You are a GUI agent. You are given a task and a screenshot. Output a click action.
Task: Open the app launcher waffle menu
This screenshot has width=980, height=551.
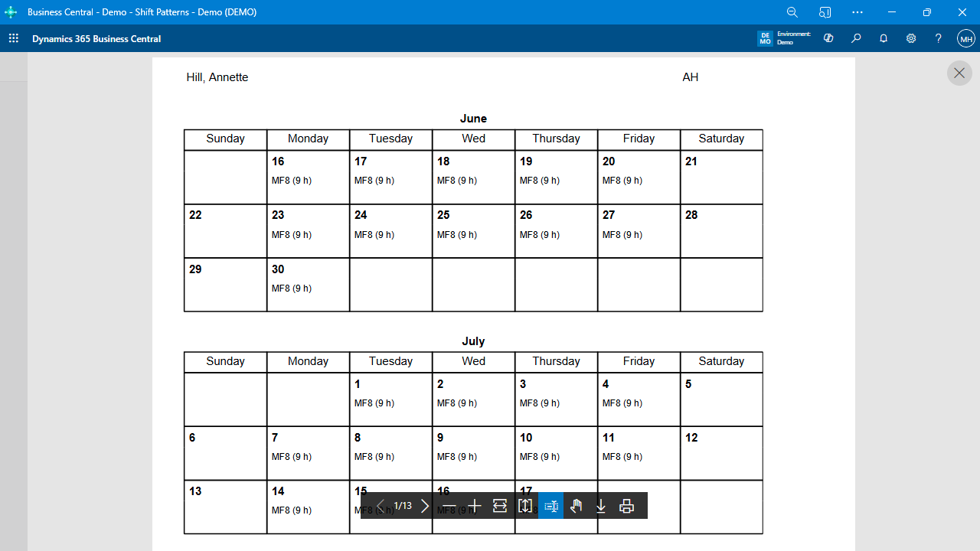tap(14, 38)
